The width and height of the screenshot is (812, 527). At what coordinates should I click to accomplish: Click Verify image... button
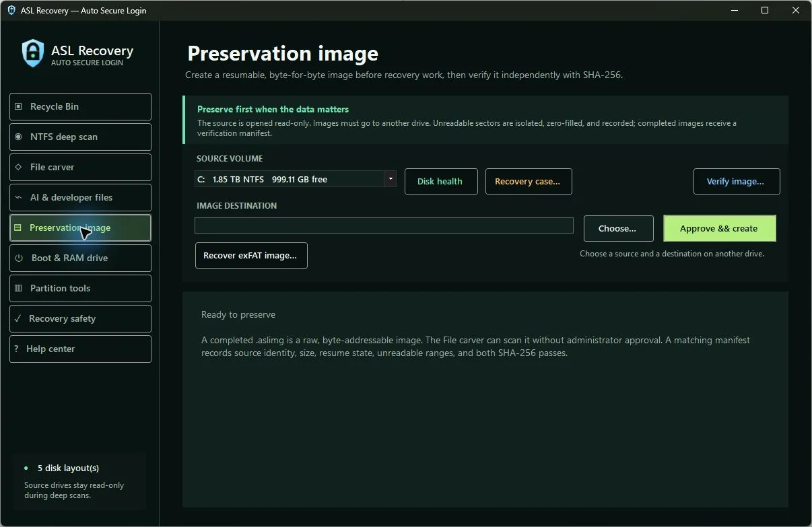click(737, 181)
